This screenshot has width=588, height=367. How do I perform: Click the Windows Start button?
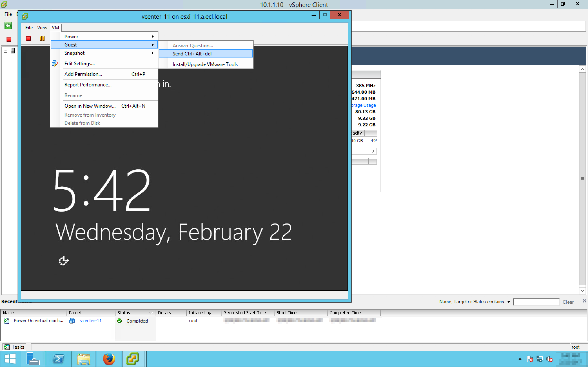coord(10,359)
